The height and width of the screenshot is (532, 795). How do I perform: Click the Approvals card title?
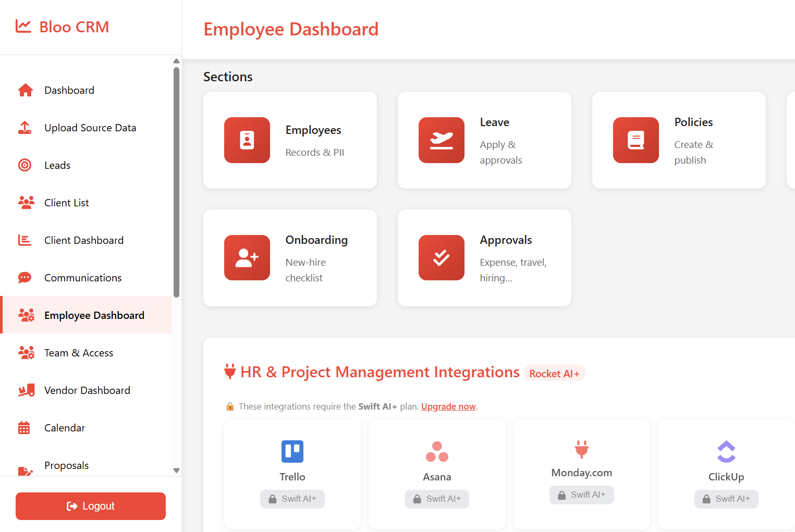pyautogui.click(x=506, y=240)
